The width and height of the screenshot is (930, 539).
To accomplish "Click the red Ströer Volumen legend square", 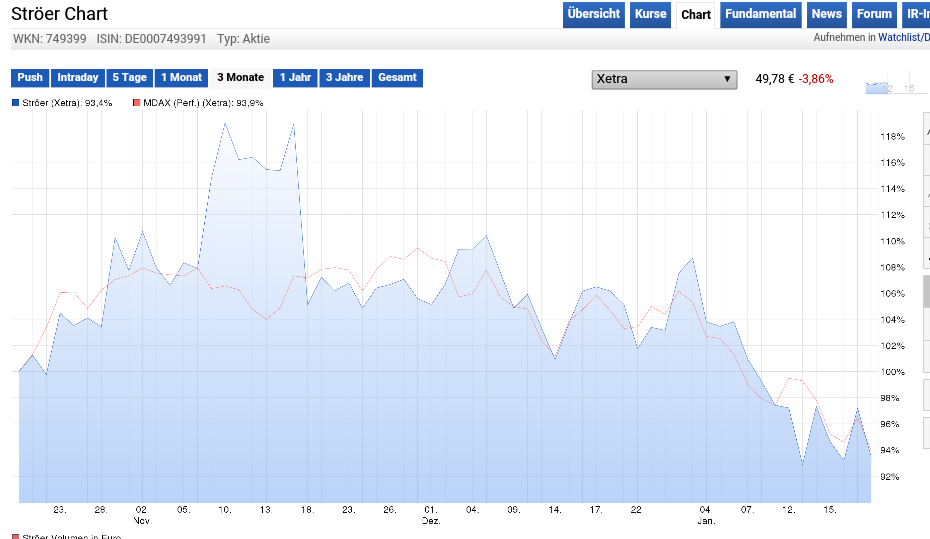I will click(x=15, y=536).
